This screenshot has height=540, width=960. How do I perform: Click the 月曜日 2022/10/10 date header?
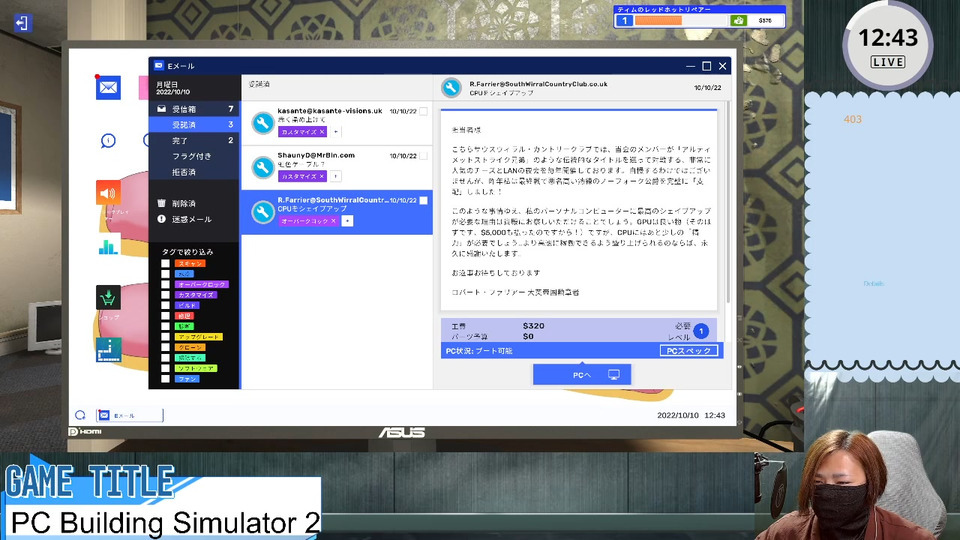click(173, 88)
